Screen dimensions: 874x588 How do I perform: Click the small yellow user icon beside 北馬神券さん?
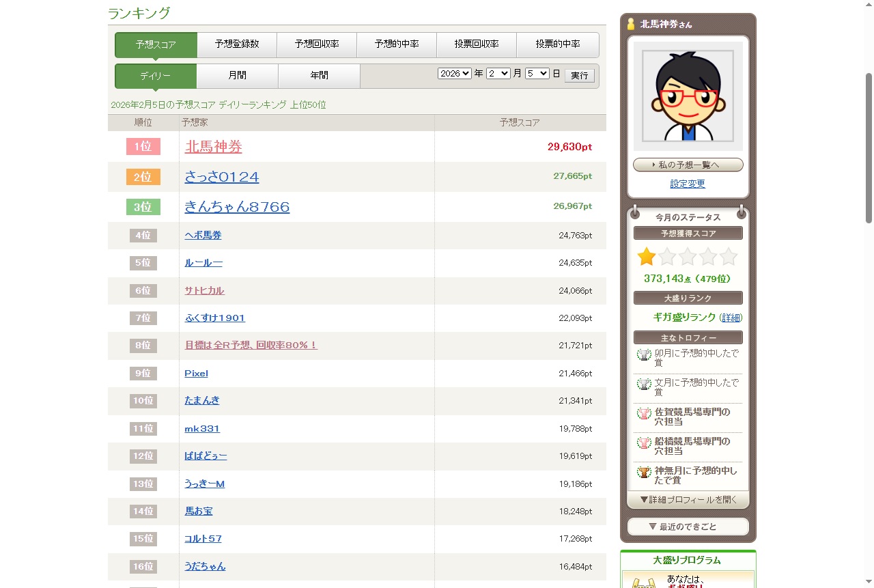pyautogui.click(x=631, y=24)
